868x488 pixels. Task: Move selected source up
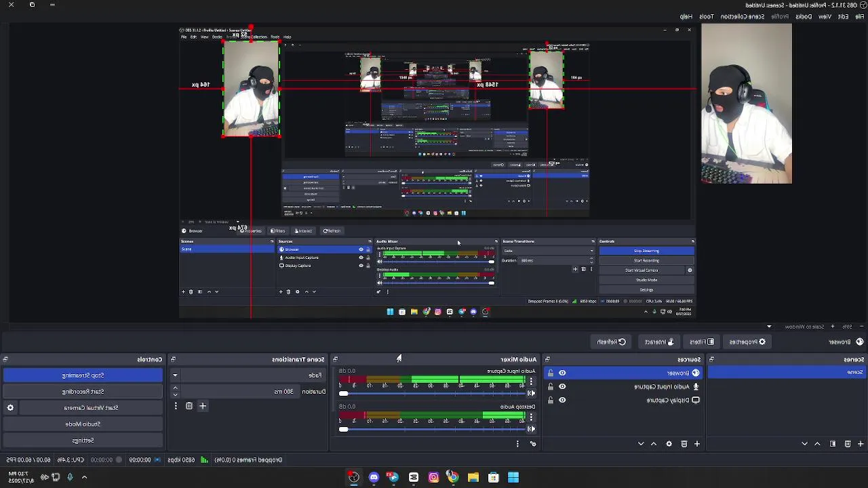coord(654,444)
